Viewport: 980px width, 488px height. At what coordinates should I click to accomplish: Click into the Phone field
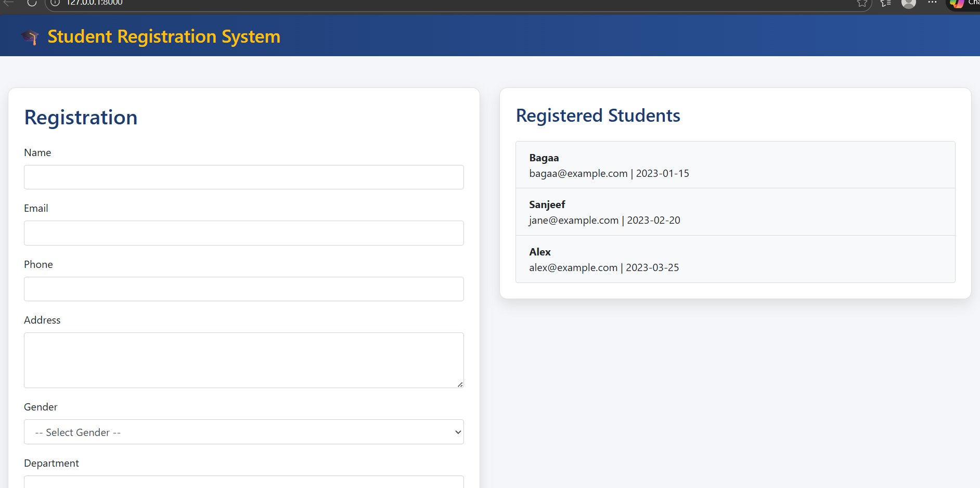click(x=243, y=289)
